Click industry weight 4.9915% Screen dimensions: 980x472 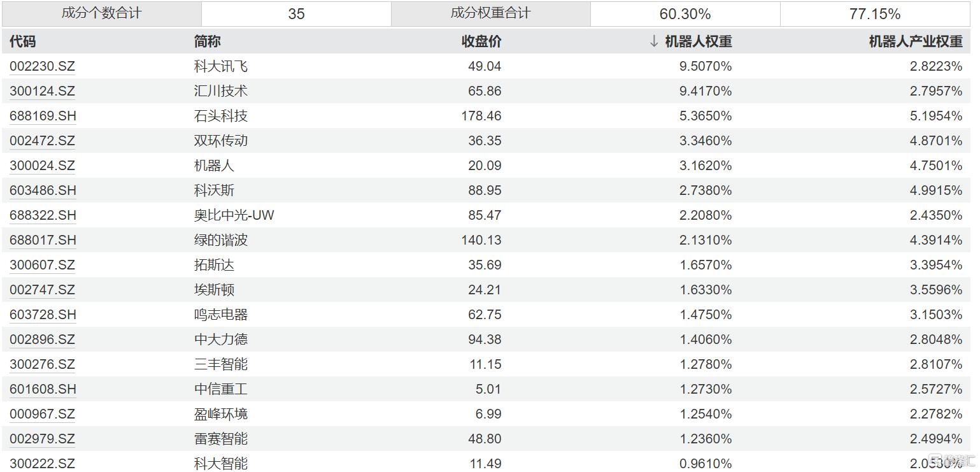[936, 190]
